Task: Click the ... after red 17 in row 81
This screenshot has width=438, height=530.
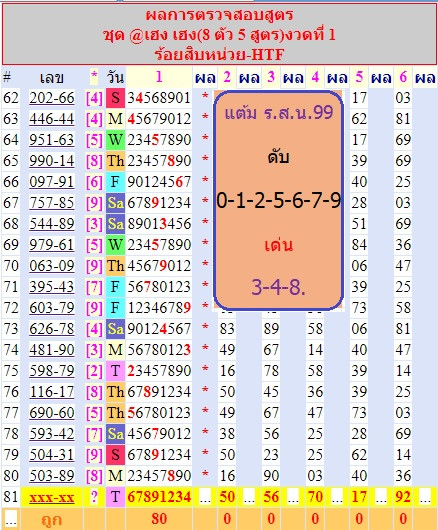Action: point(381,498)
